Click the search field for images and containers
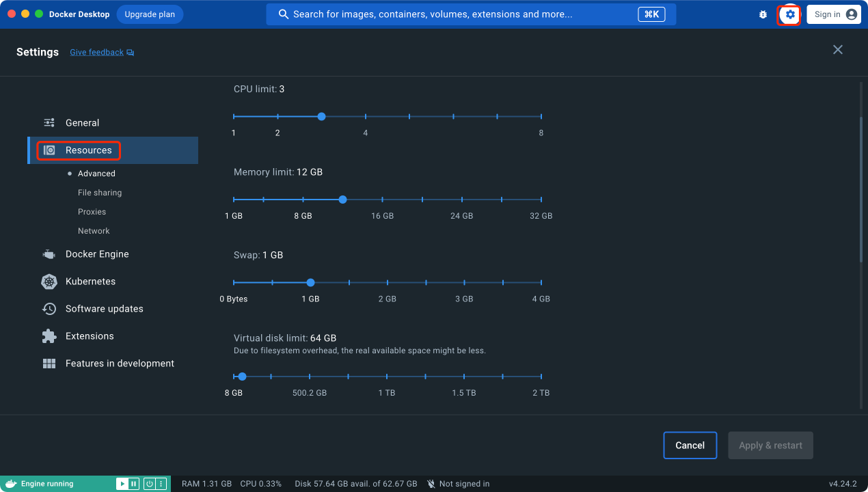Viewport: 868px width, 492px height. coord(471,14)
